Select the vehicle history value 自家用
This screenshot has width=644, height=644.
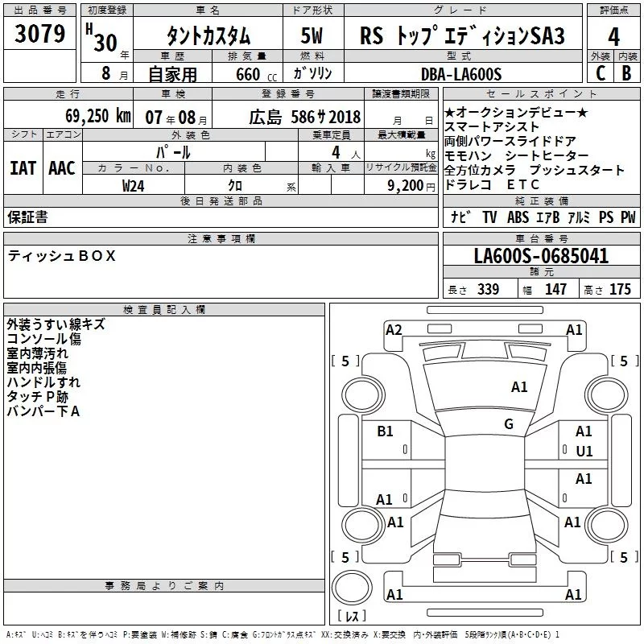[172, 74]
